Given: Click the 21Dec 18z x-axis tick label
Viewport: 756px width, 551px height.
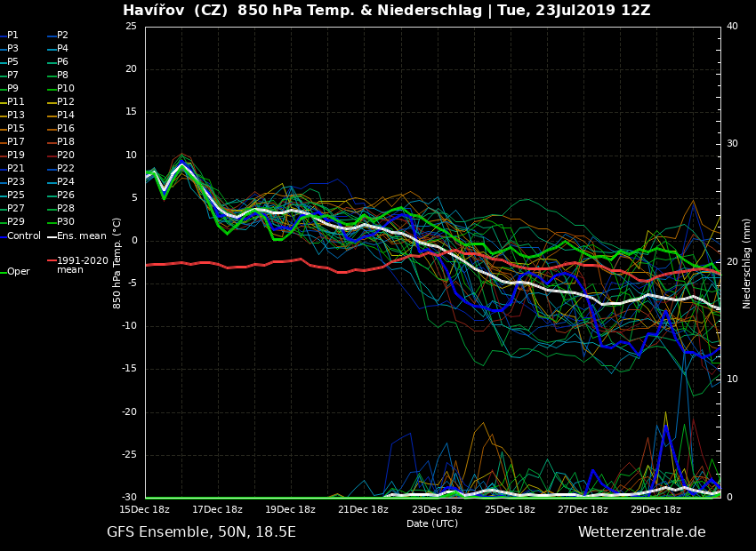Looking at the screenshot, I should pos(363,510).
